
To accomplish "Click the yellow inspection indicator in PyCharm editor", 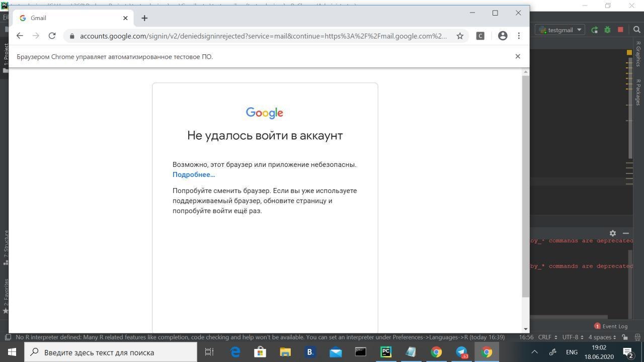I will click(x=629, y=52).
